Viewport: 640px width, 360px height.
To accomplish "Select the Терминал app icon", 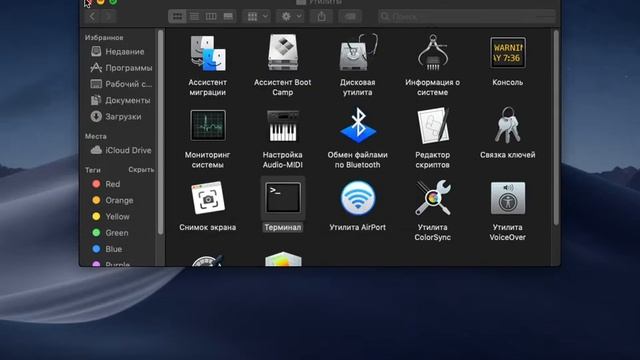I will [x=283, y=198].
